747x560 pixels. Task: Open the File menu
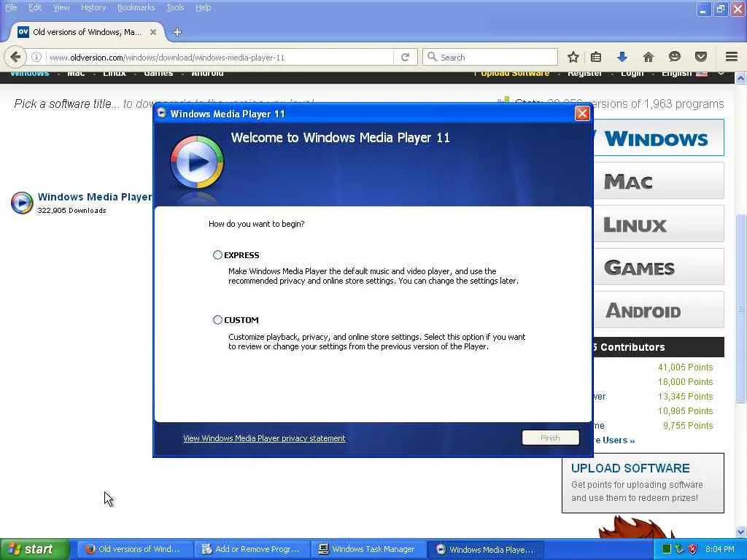pyautogui.click(x=11, y=7)
